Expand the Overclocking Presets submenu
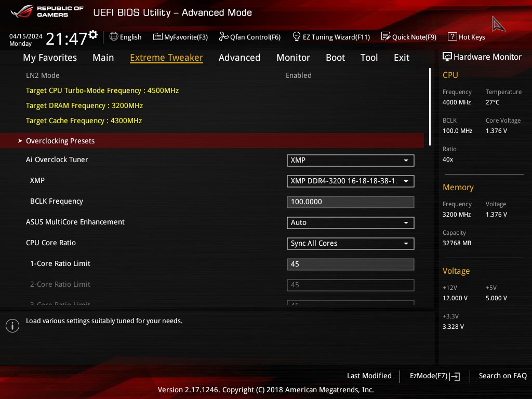The image size is (532, 399). point(212,140)
